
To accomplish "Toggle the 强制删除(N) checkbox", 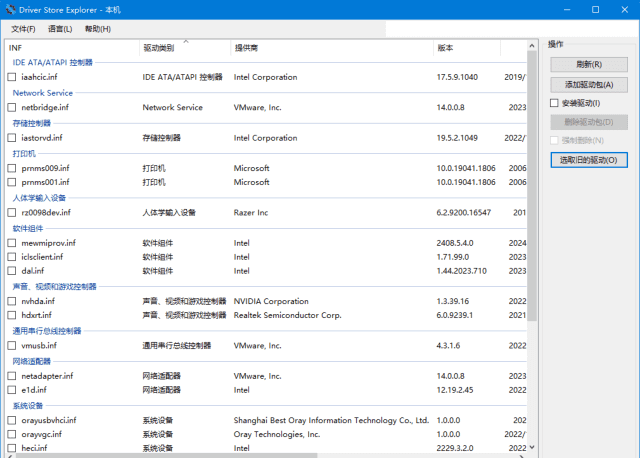I will (554, 140).
